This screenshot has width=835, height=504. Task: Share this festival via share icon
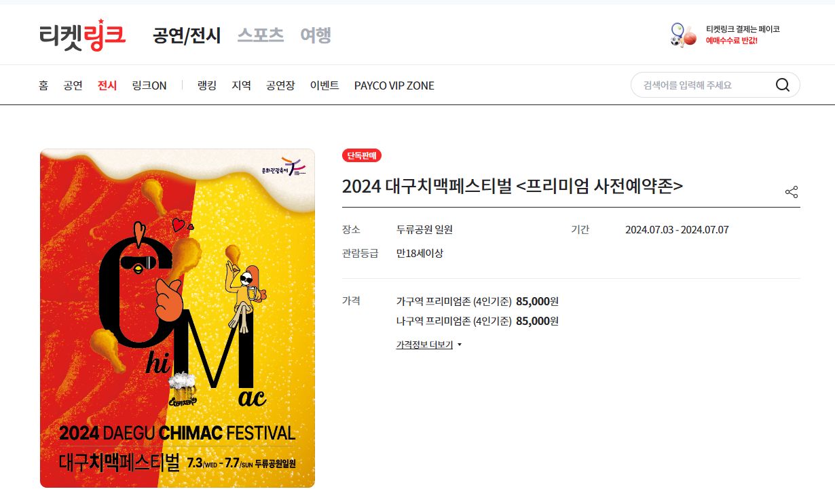(792, 192)
